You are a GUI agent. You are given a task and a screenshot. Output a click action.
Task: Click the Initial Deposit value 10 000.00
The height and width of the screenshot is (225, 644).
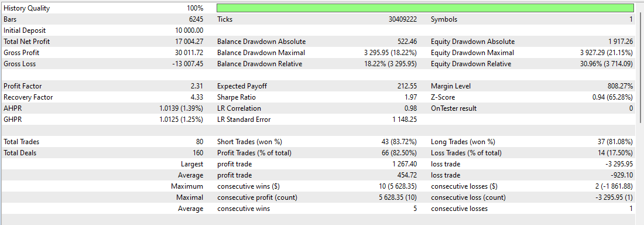point(189,30)
